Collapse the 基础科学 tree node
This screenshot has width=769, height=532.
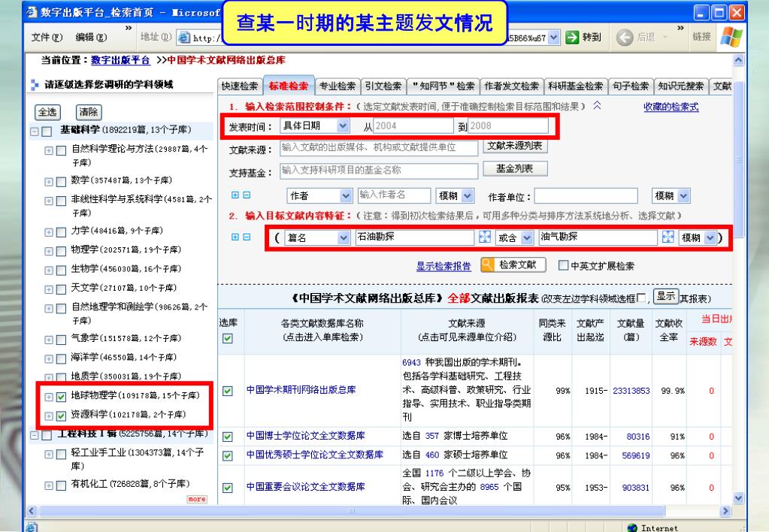(x=35, y=131)
